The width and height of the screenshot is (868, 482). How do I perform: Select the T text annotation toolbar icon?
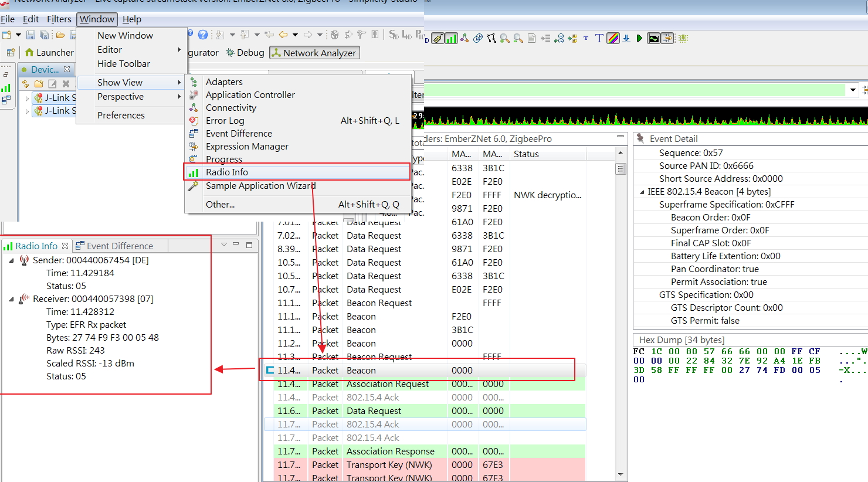[x=599, y=38]
